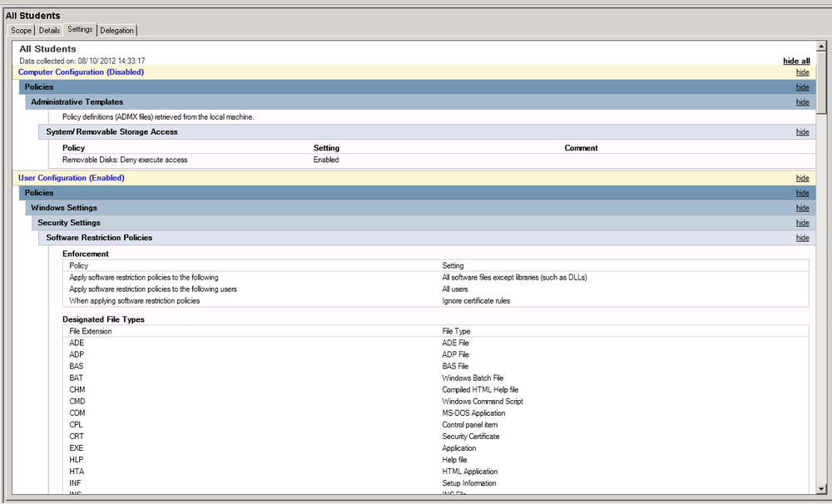Click User Configuration (Enabled) heading link
Image resolution: width=832 pixels, height=504 pixels.
pos(71,178)
